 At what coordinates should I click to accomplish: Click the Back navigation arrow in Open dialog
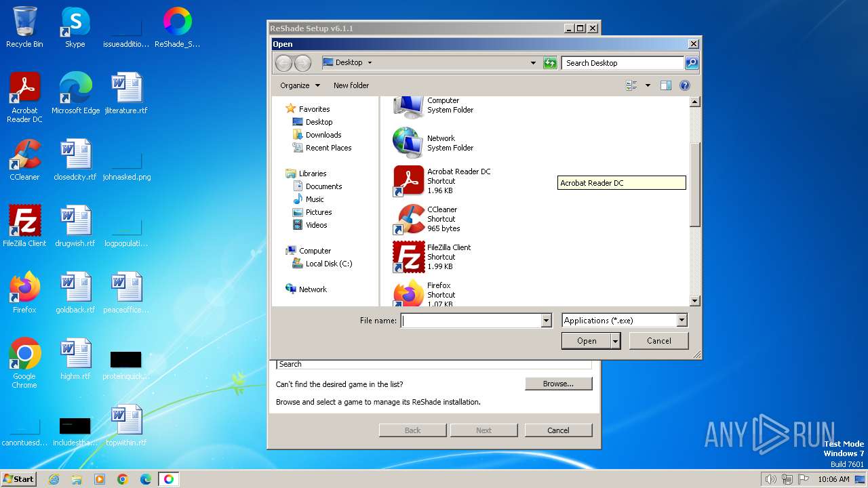[283, 63]
